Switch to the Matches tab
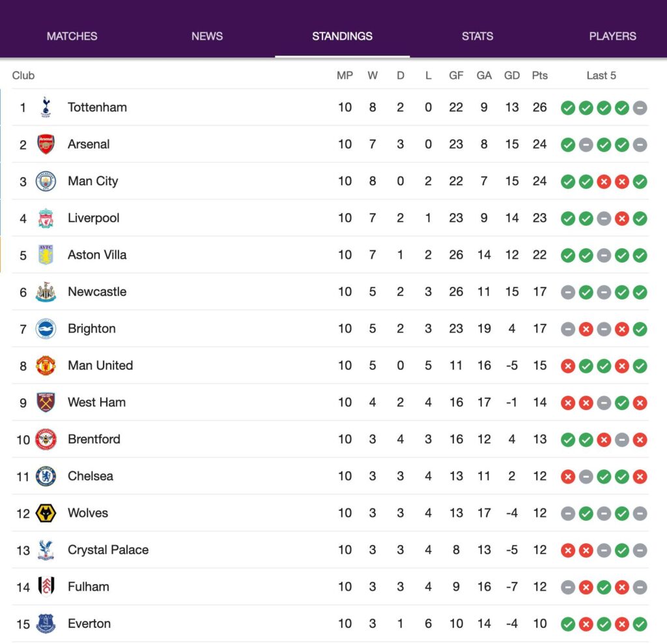This screenshot has width=667, height=644. point(72,37)
